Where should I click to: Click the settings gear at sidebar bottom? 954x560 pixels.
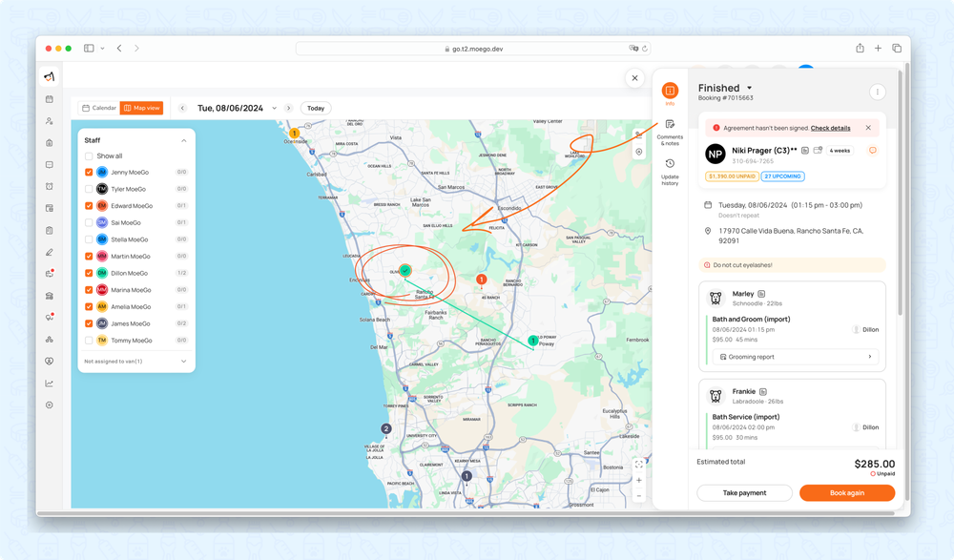[x=50, y=404]
